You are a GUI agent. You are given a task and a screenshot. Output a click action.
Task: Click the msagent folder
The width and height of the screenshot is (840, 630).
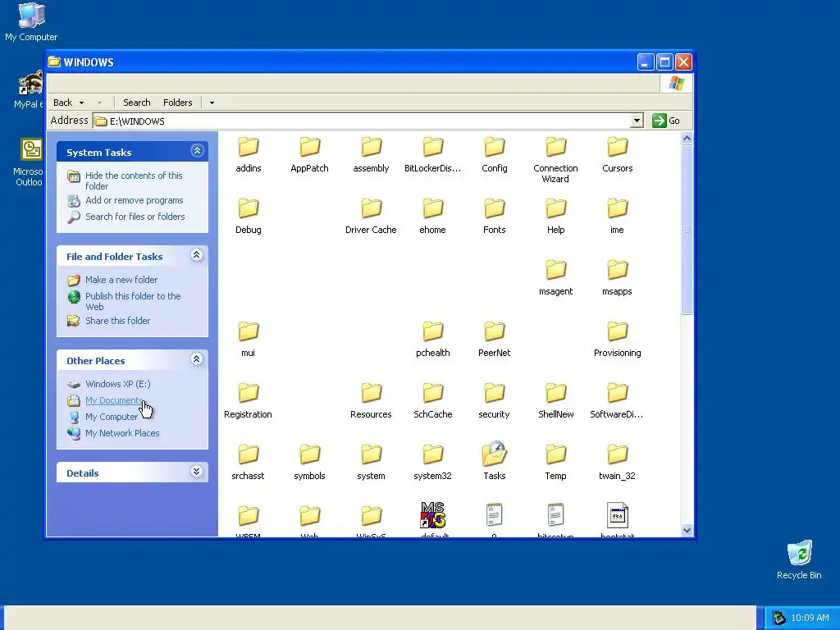tap(555, 278)
